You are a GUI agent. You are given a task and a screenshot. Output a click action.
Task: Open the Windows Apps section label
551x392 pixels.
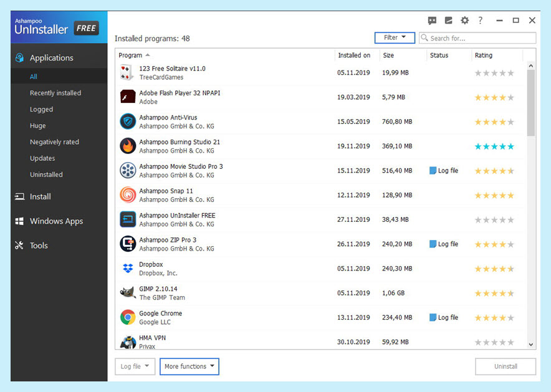pos(57,221)
